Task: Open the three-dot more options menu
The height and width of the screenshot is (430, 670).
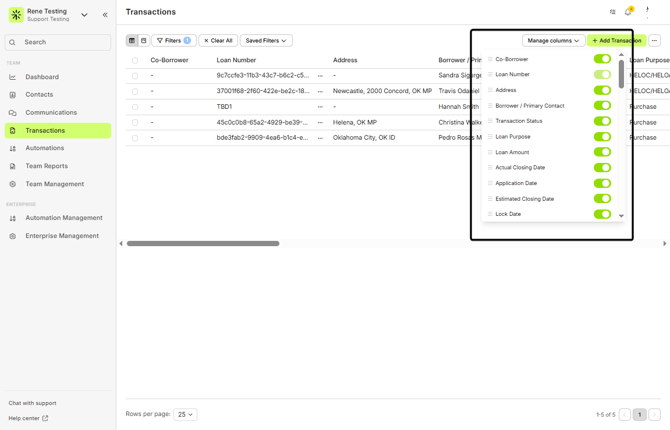Action: (x=654, y=41)
